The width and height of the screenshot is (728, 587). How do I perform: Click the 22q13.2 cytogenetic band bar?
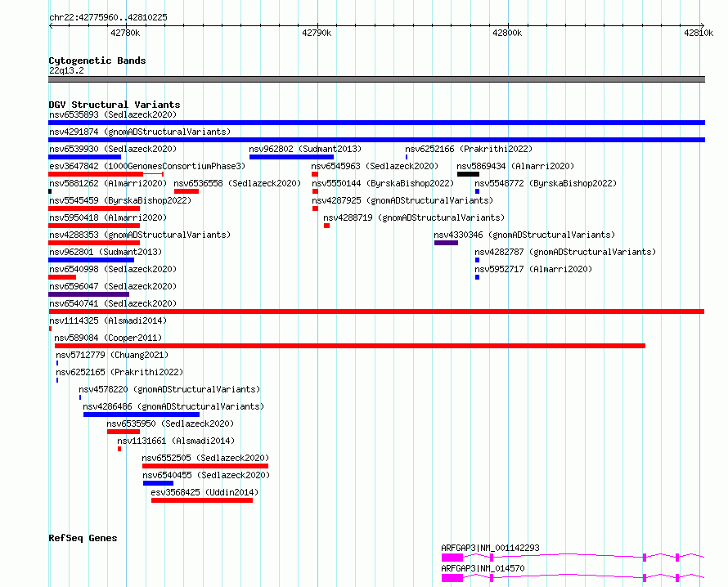pos(376,79)
